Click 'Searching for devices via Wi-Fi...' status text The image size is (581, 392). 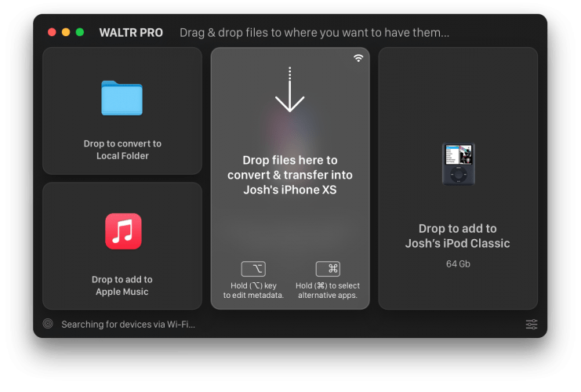point(129,325)
